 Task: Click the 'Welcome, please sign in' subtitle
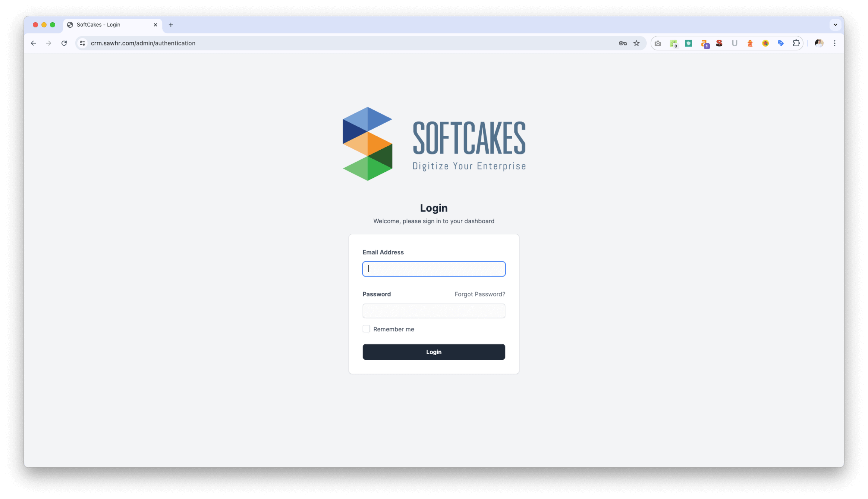pos(434,221)
